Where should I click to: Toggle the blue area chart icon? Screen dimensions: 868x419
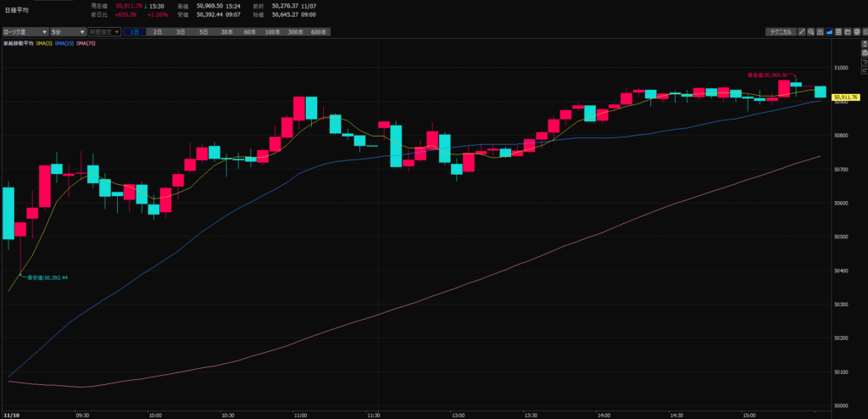click(829, 32)
